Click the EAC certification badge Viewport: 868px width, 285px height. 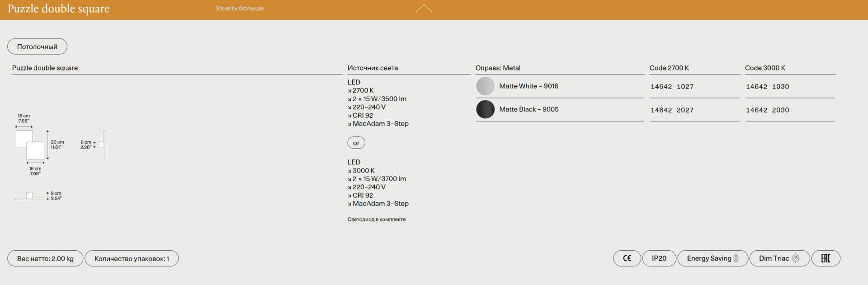pyautogui.click(x=826, y=258)
